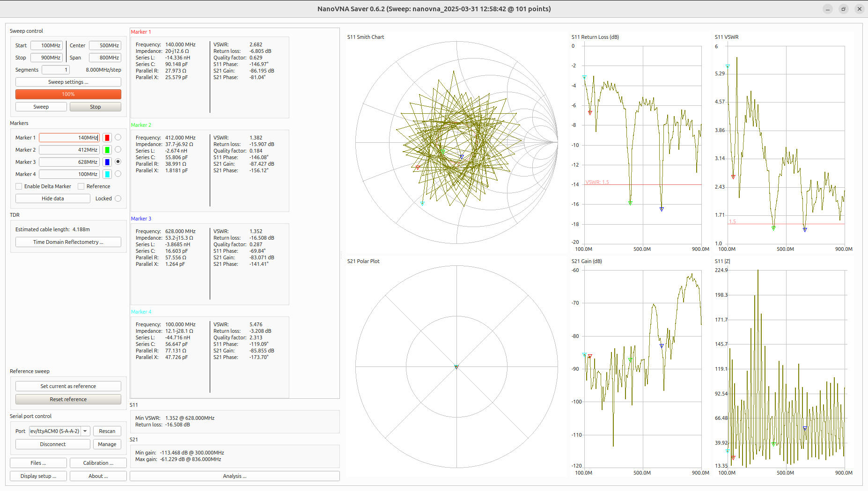Image resolution: width=868 pixels, height=491 pixels.
Task: Open the About dialog
Action: [x=98, y=476]
